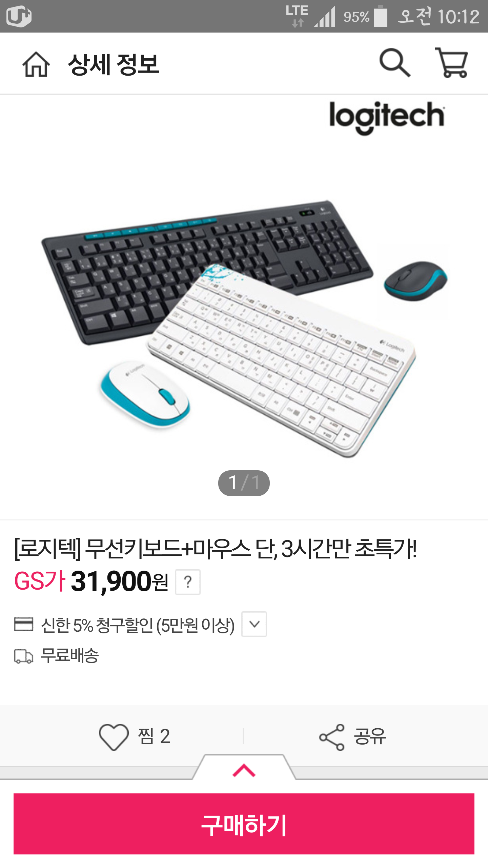The height and width of the screenshot is (868, 488).
Task: Tap the home icon in header
Action: [36, 64]
